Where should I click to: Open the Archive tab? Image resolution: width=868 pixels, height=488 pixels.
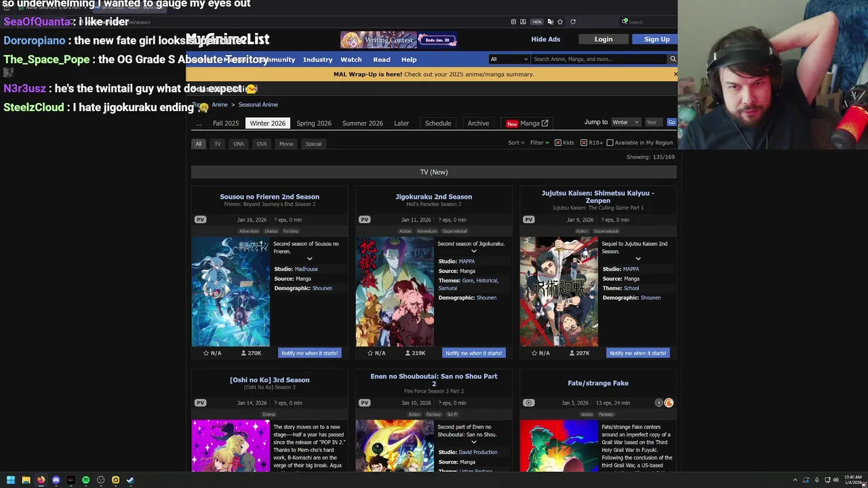[478, 123]
